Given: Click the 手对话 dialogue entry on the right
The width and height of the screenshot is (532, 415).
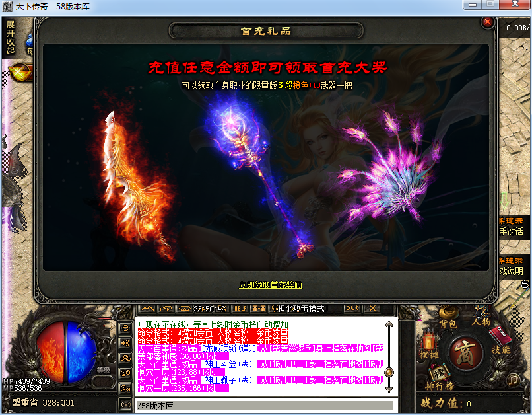Looking at the screenshot, I should (512, 231).
